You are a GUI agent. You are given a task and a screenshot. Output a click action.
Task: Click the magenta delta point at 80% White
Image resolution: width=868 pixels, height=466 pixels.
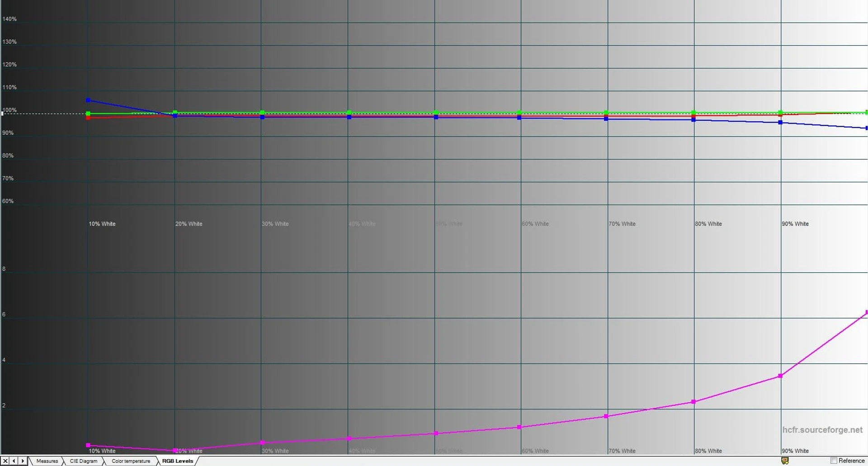(x=693, y=402)
